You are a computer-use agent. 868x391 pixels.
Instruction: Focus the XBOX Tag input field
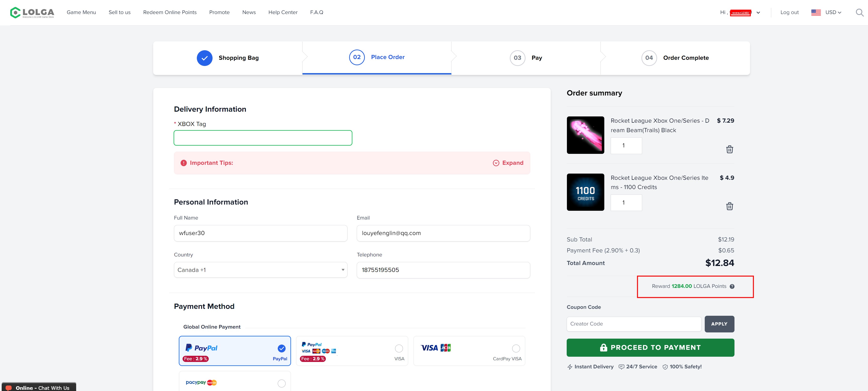[x=263, y=138]
